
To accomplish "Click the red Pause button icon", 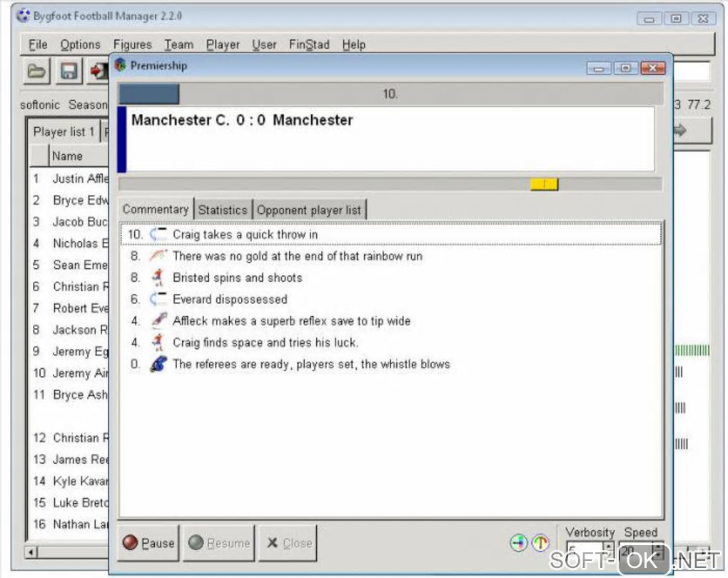I will coord(130,542).
